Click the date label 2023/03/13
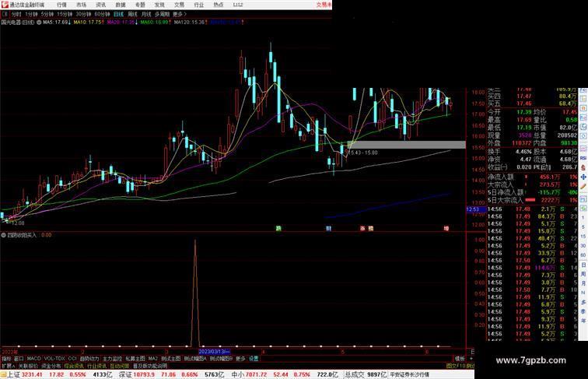The height and width of the screenshot is (379, 588). 214,352
